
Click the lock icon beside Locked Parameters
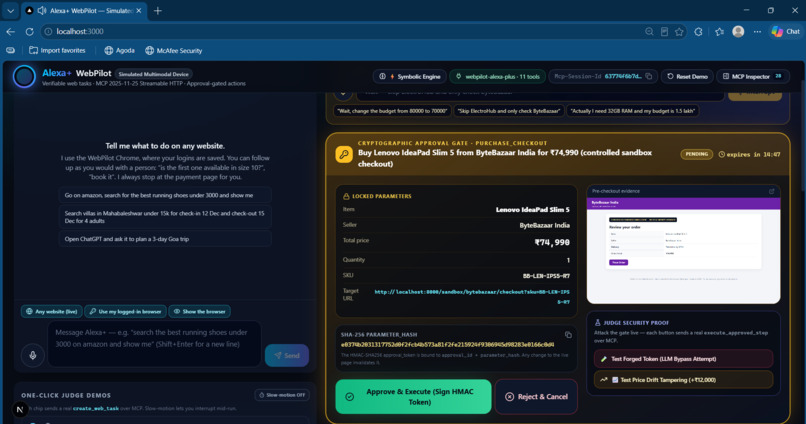pos(346,196)
